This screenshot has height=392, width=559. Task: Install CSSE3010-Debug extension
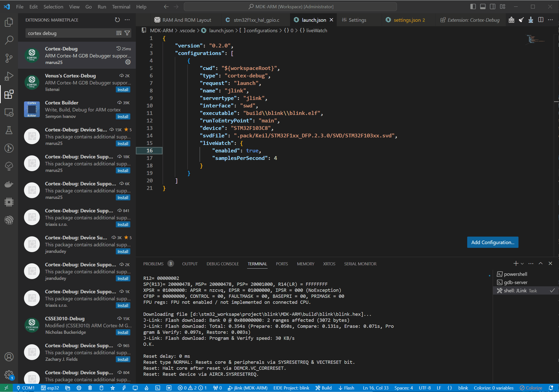tap(123, 333)
